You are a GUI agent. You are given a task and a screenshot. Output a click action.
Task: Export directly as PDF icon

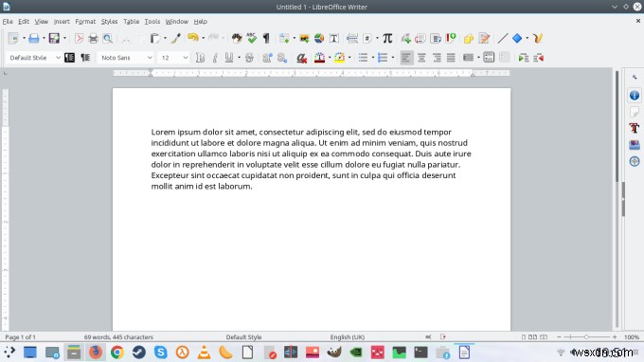(x=79, y=38)
